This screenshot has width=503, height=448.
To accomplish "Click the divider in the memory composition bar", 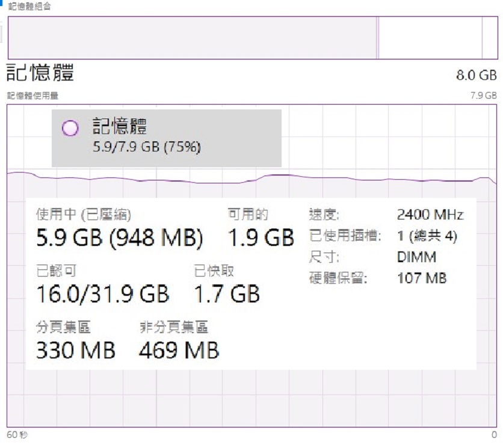I will tap(378, 36).
